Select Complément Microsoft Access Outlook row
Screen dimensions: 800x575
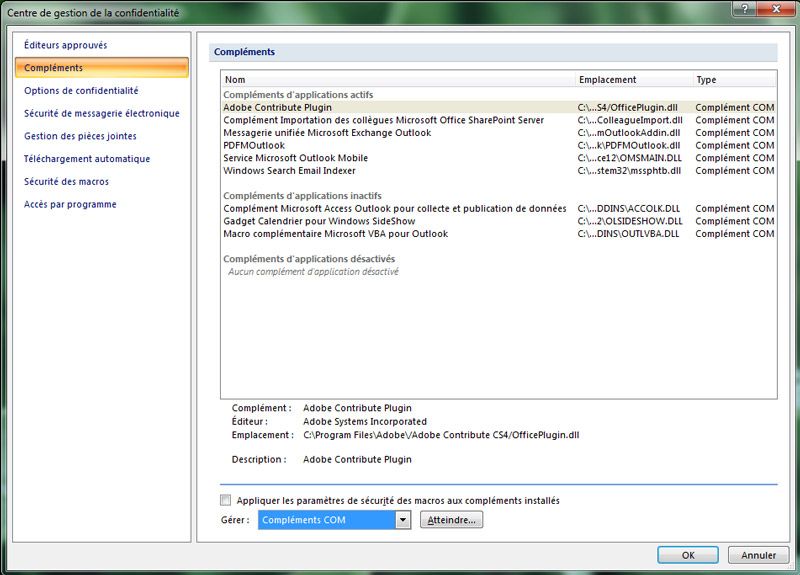coord(498,209)
